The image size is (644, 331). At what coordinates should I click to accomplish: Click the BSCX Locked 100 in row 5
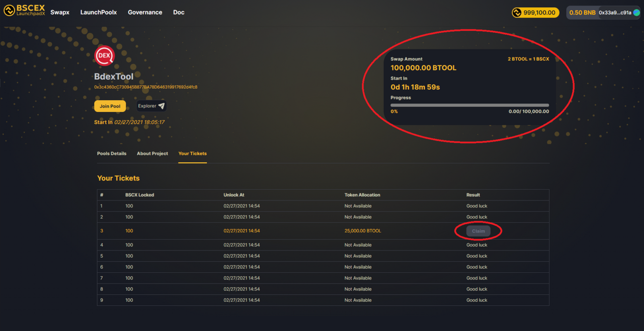(129, 256)
